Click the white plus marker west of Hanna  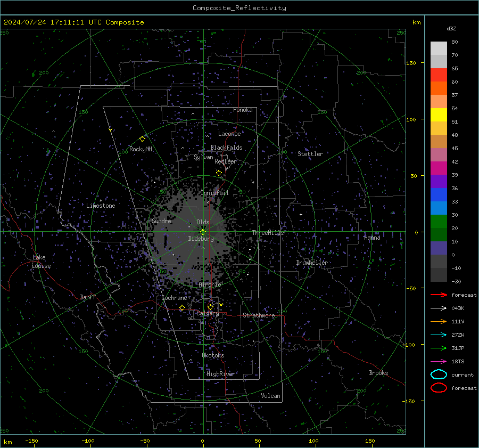point(301,214)
